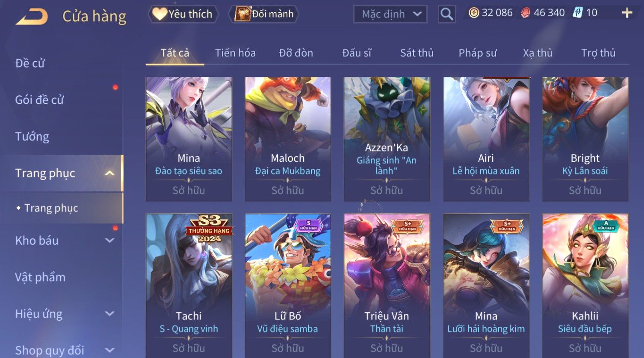The image size is (644, 358).
Task: Switch to the Sát thủ tab
Action: (x=417, y=53)
